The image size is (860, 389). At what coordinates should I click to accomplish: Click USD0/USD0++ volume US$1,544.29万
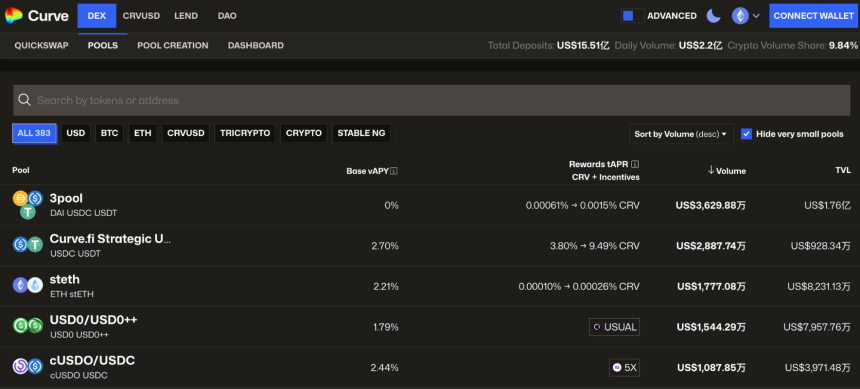tap(711, 328)
